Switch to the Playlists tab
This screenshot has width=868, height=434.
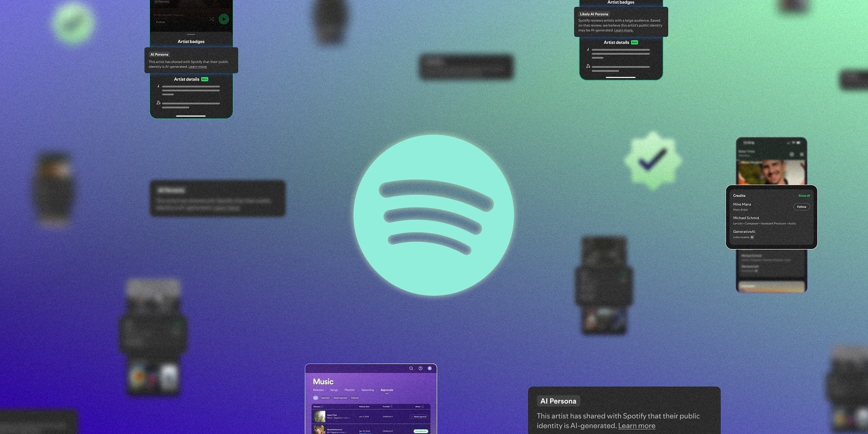click(349, 390)
